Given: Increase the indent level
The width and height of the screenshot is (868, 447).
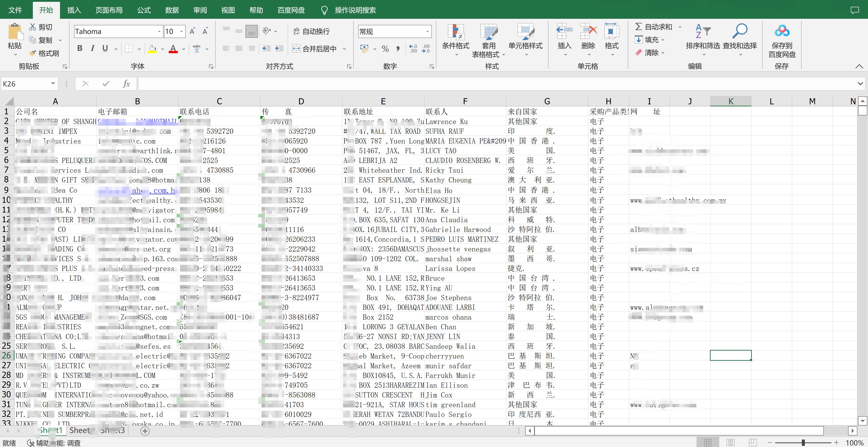Looking at the screenshot, I should [279, 48].
